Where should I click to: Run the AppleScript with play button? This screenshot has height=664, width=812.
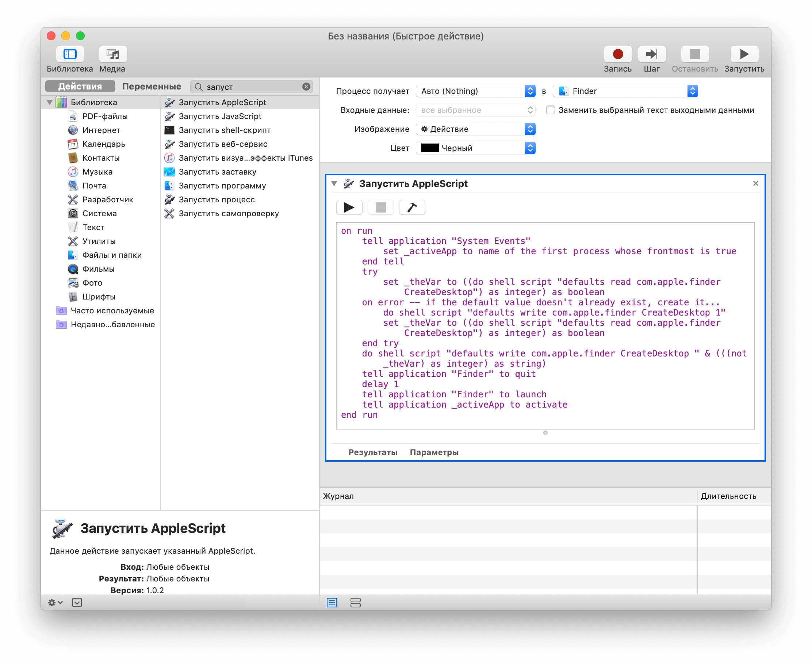point(349,207)
